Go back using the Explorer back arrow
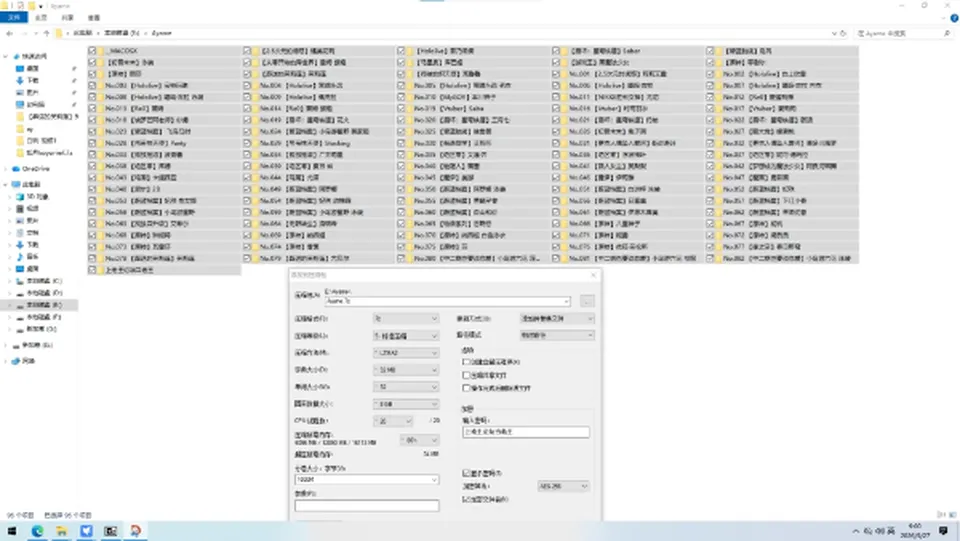960x541 pixels. (x=9, y=33)
